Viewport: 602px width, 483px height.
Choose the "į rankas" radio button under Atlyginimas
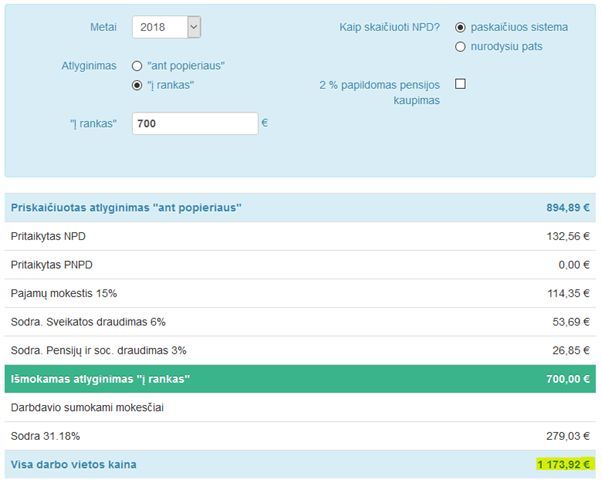[x=137, y=85]
